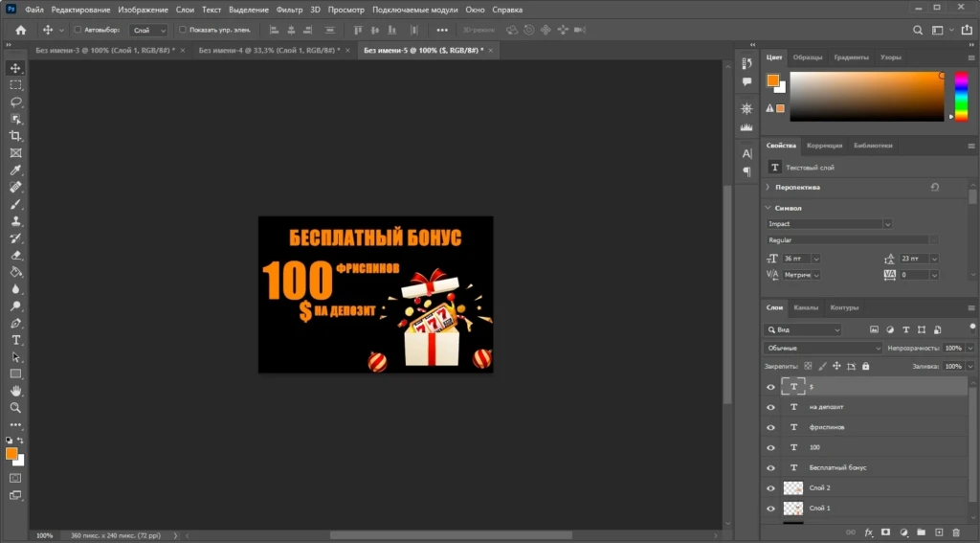
Task: Hide the Слой 2 layer
Action: [770, 488]
